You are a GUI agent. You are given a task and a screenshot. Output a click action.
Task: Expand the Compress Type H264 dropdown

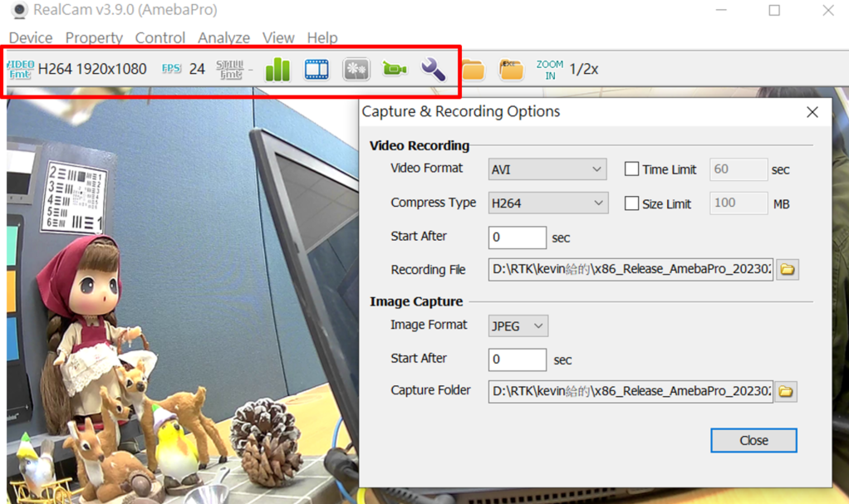coord(547,203)
